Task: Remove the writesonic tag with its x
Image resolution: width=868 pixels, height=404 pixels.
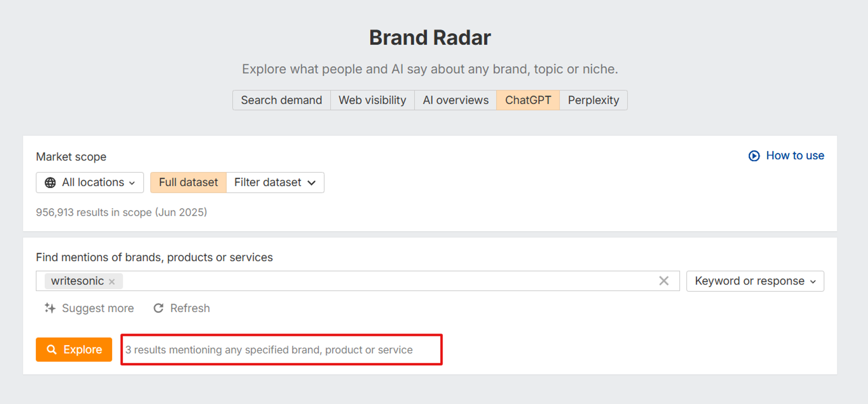Action: pos(112,281)
